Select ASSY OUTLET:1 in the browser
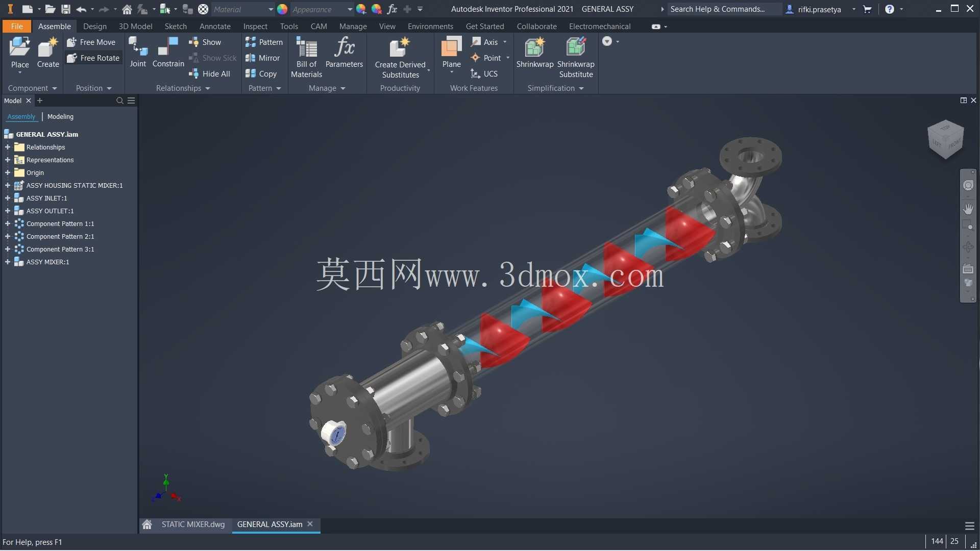The width and height of the screenshot is (980, 551). [x=50, y=211]
